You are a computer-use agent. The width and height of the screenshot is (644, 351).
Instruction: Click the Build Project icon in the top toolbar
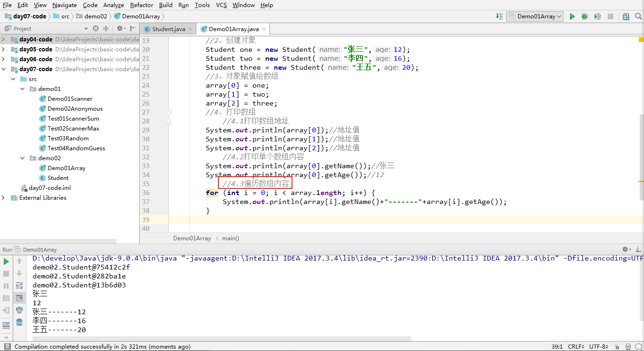click(x=499, y=16)
